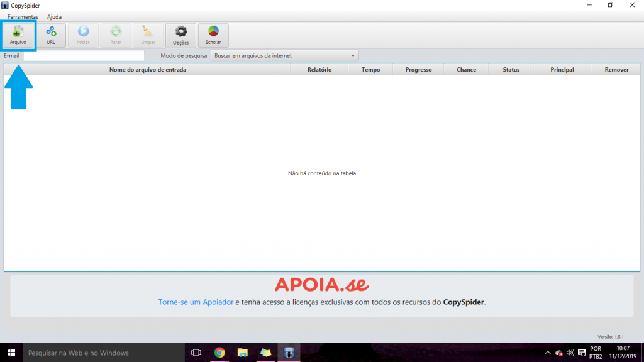644x362 pixels.
Task: Open the Ajuda menu
Action: click(54, 17)
